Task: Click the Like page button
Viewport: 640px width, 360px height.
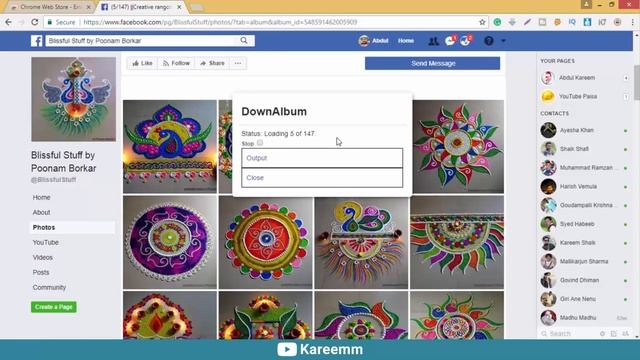Action: 142,63
